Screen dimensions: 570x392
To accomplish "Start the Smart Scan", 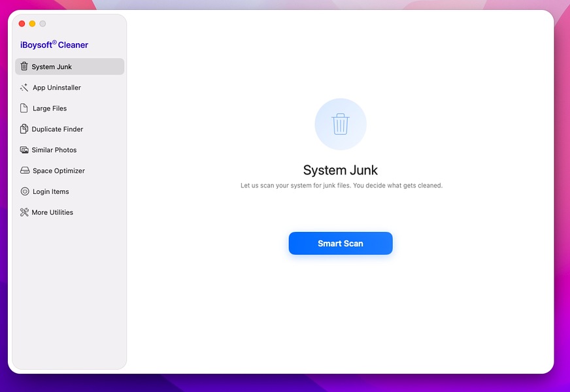I will pyautogui.click(x=341, y=243).
